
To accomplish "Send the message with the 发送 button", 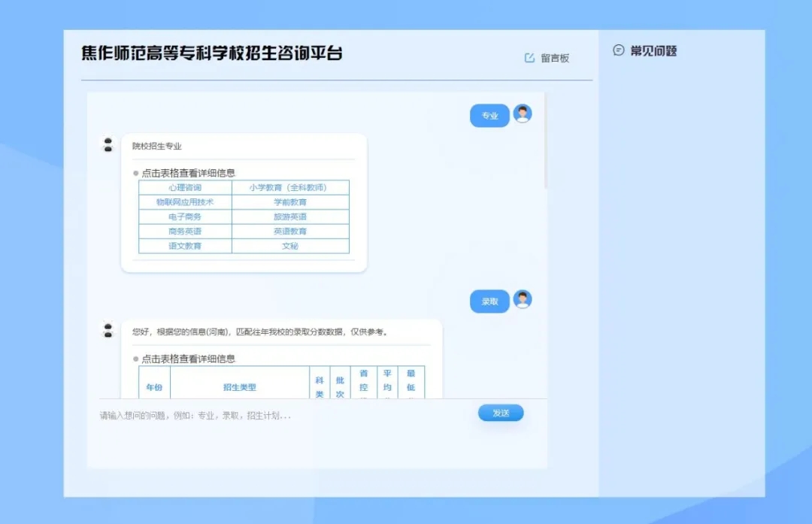I will tap(501, 413).
